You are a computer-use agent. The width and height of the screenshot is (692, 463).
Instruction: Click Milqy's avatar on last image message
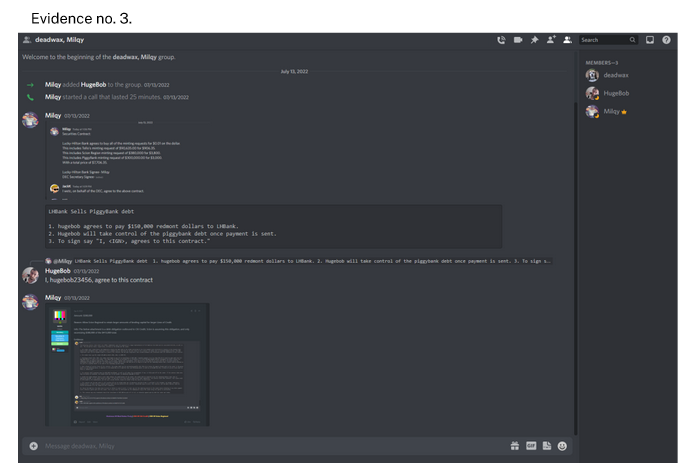(x=30, y=302)
